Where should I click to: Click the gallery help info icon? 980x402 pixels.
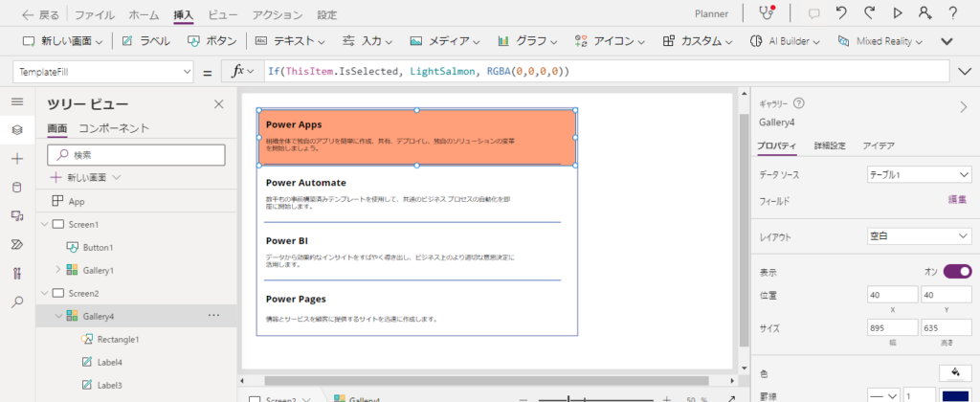tap(799, 103)
